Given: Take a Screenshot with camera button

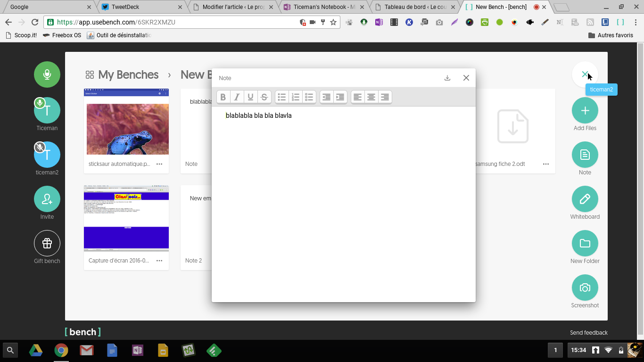Looking at the screenshot, I should 585,288.
